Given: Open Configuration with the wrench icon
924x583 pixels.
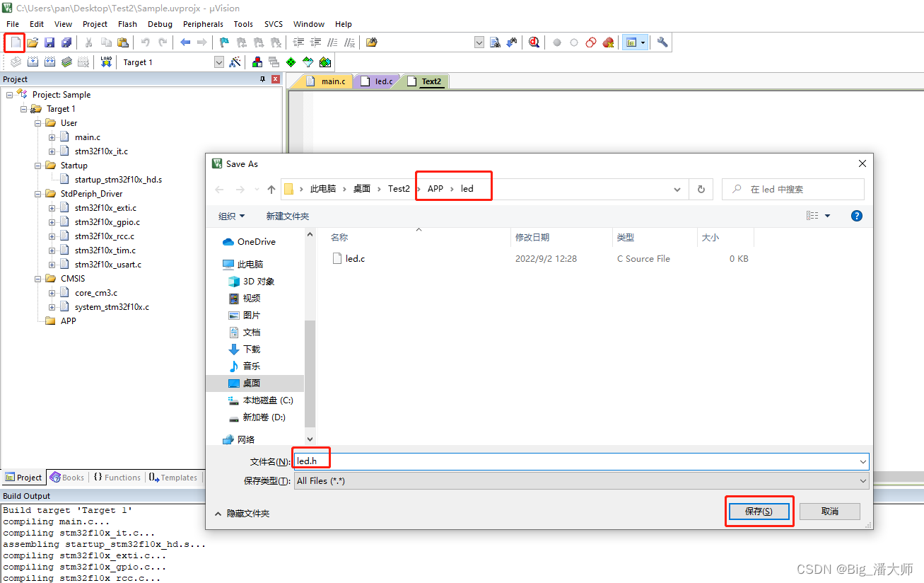Looking at the screenshot, I should [662, 42].
